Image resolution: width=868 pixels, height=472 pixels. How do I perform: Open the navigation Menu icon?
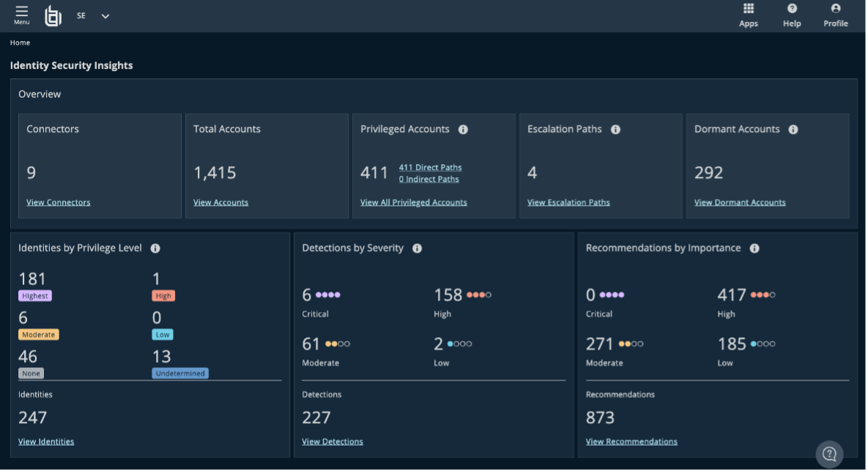tap(21, 15)
